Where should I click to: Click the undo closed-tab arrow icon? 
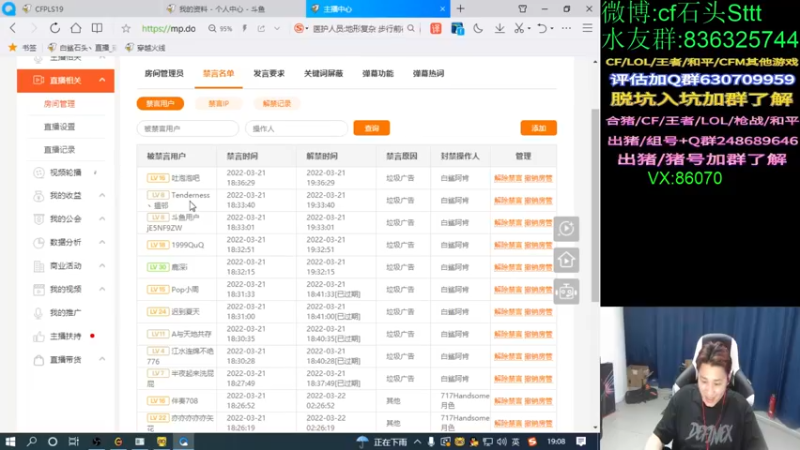(542, 29)
